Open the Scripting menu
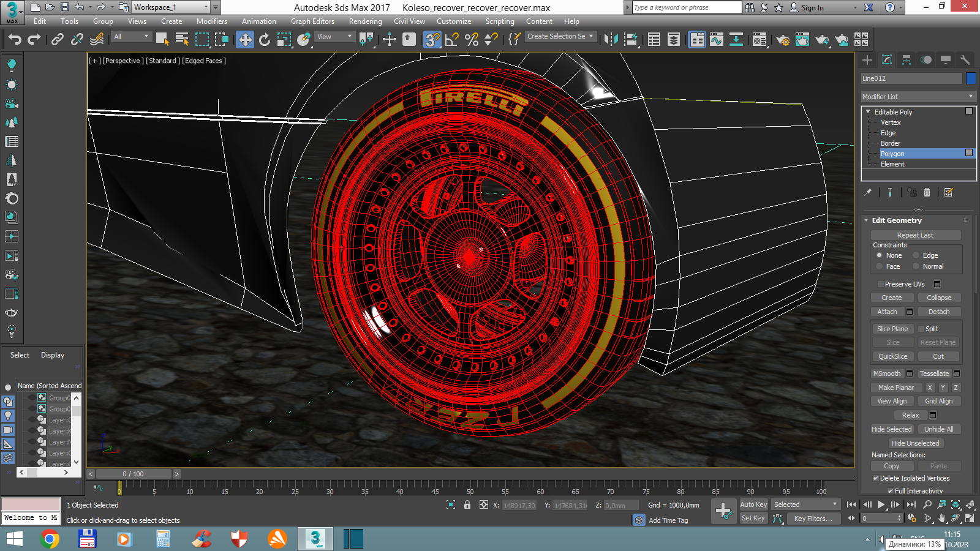The height and width of the screenshot is (551, 980). (500, 21)
